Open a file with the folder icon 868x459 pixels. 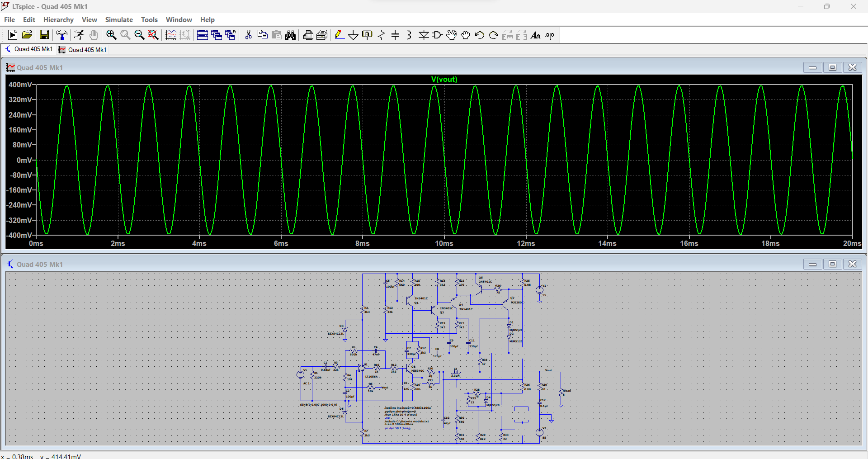point(27,35)
